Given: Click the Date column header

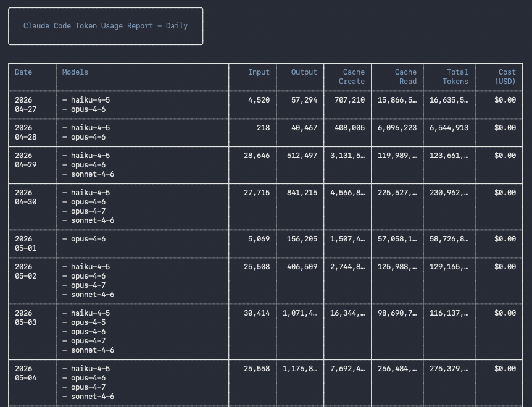Looking at the screenshot, I should point(23,72).
